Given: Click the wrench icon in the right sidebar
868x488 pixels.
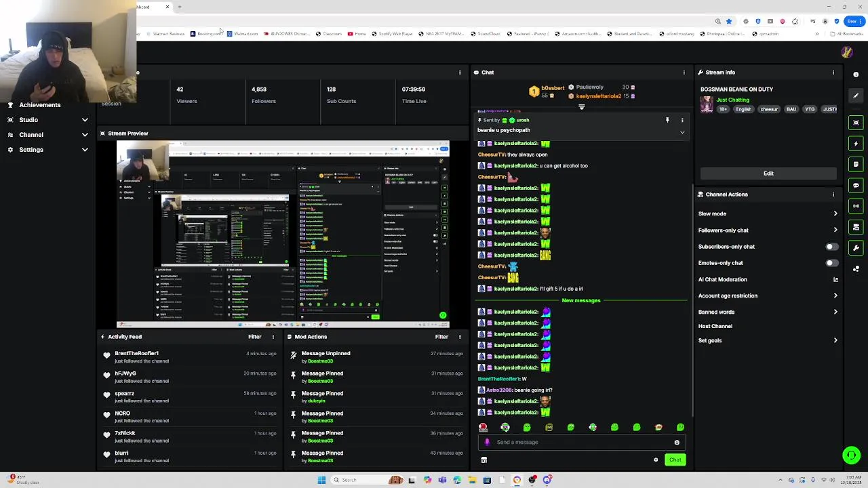Looking at the screenshot, I should click(x=856, y=248).
